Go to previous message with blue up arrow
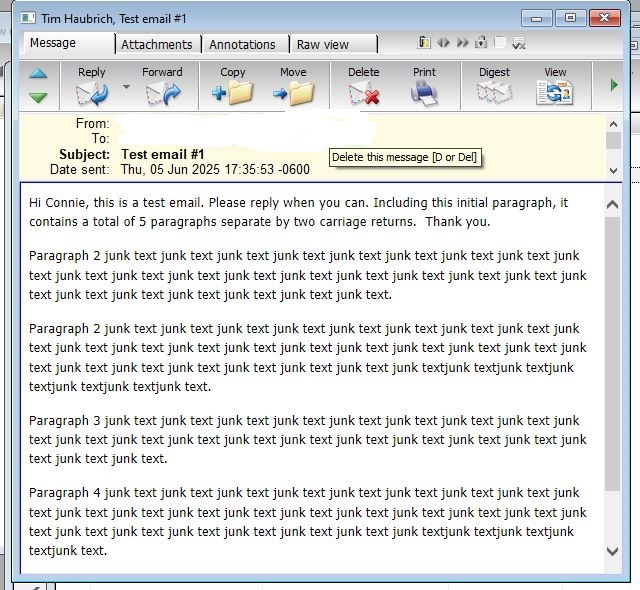 point(38,74)
